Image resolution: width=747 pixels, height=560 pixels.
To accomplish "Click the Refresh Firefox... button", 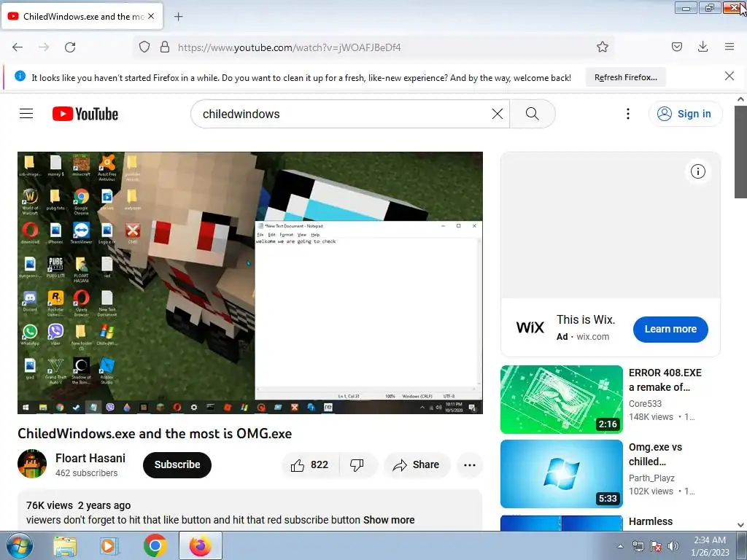I will tap(625, 77).
